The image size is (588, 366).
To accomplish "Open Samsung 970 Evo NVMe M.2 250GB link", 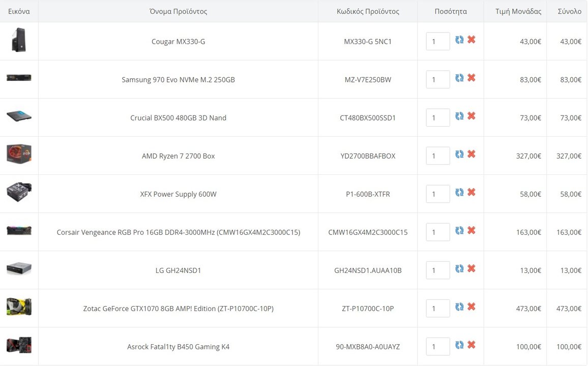I will [178, 80].
